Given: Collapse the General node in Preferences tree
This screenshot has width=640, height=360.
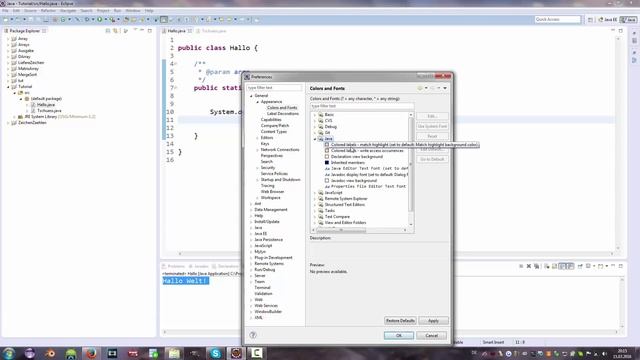Looking at the screenshot, I should 251,96.
